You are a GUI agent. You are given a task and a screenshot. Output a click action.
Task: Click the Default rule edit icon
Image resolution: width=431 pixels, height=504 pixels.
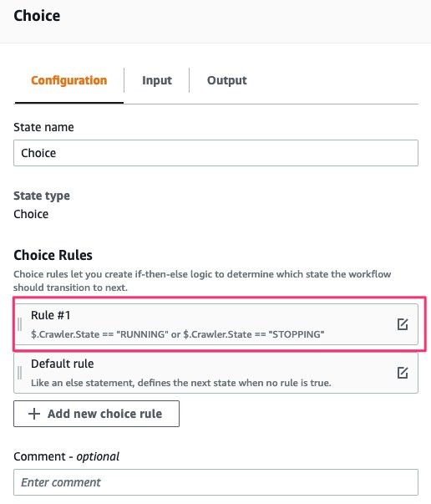tap(403, 373)
